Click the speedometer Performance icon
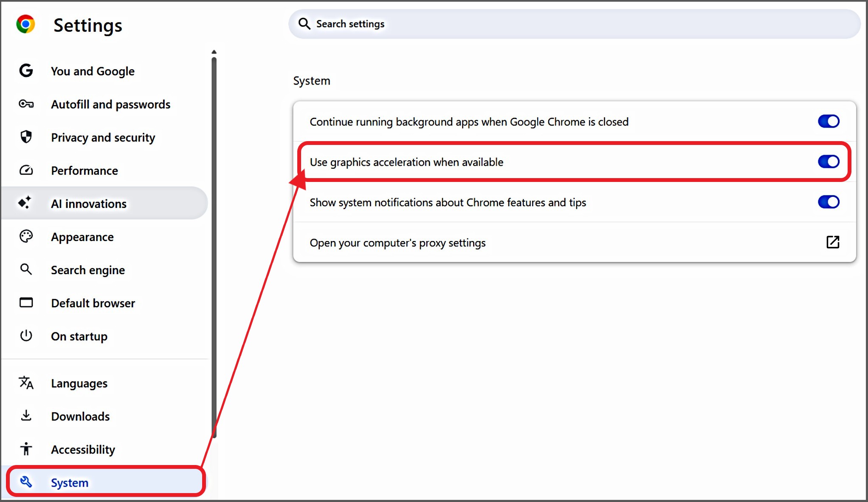Image resolution: width=868 pixels, height=502 pixels. point(26,170)
